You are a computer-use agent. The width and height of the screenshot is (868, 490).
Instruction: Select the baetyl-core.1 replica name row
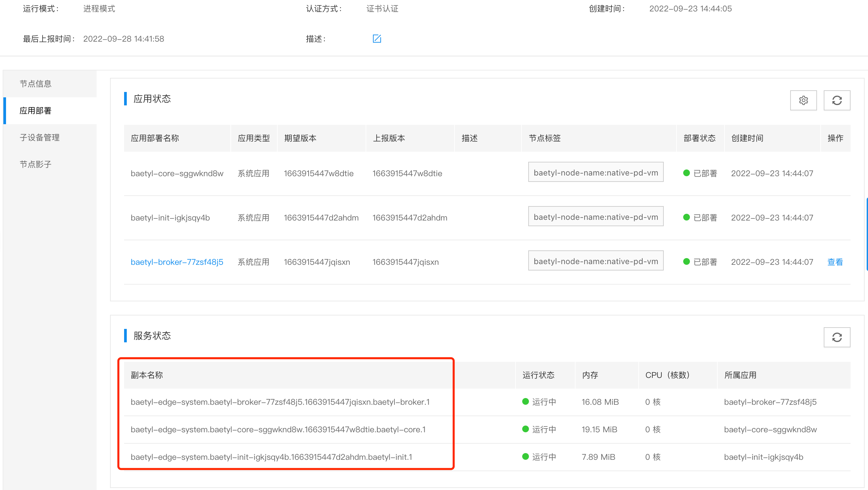[x=278, y=430]
